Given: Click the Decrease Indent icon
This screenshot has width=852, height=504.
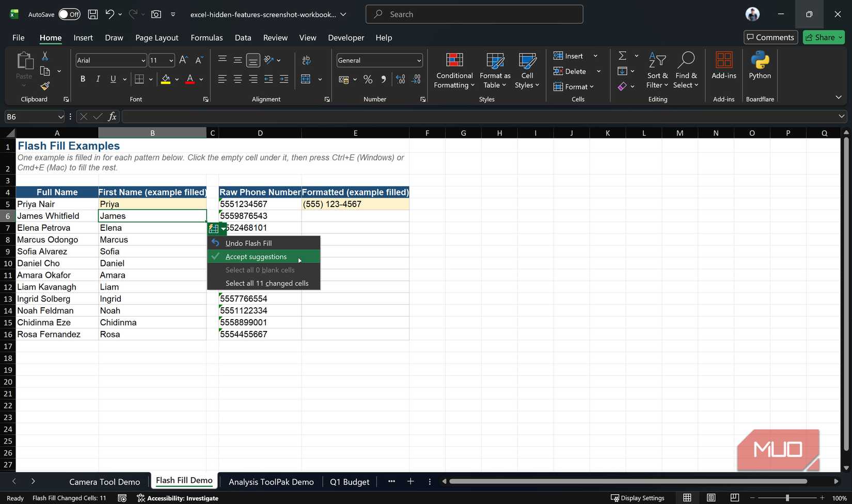Looking at the screenshot, I should point(269,79).
